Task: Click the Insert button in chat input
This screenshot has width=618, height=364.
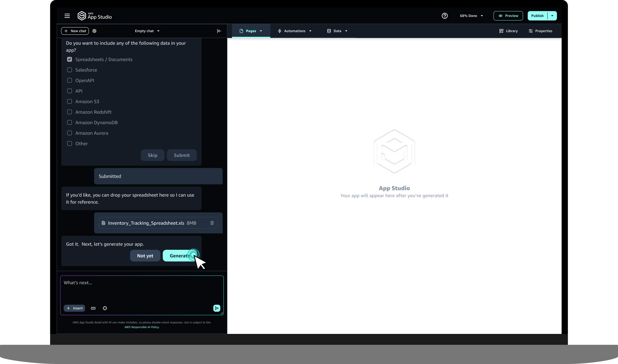Action: click(75, 308)
